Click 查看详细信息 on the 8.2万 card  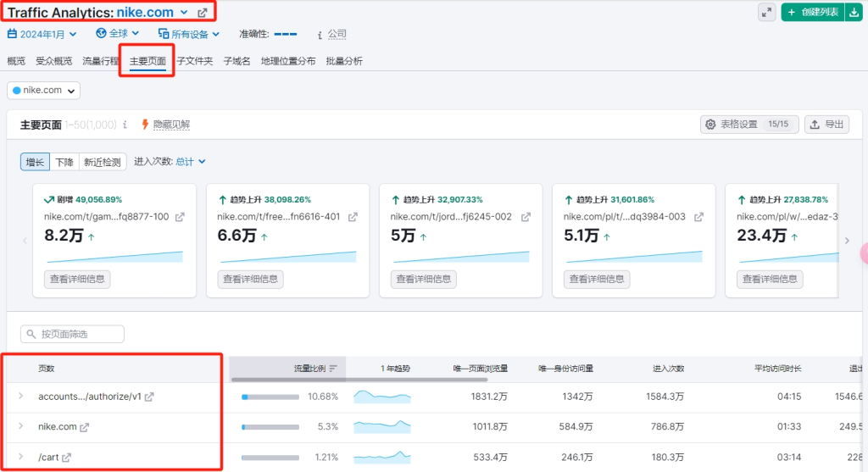click(77, 279)
